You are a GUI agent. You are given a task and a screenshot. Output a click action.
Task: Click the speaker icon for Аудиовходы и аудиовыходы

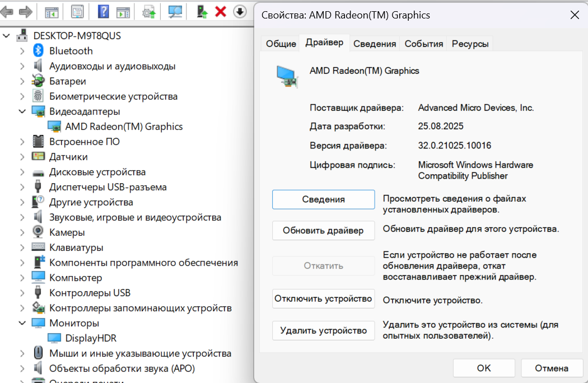pos(38,66)
